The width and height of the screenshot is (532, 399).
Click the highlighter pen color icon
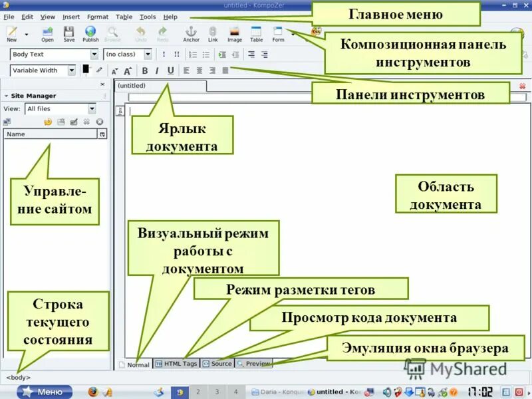[x=99, y=70]
